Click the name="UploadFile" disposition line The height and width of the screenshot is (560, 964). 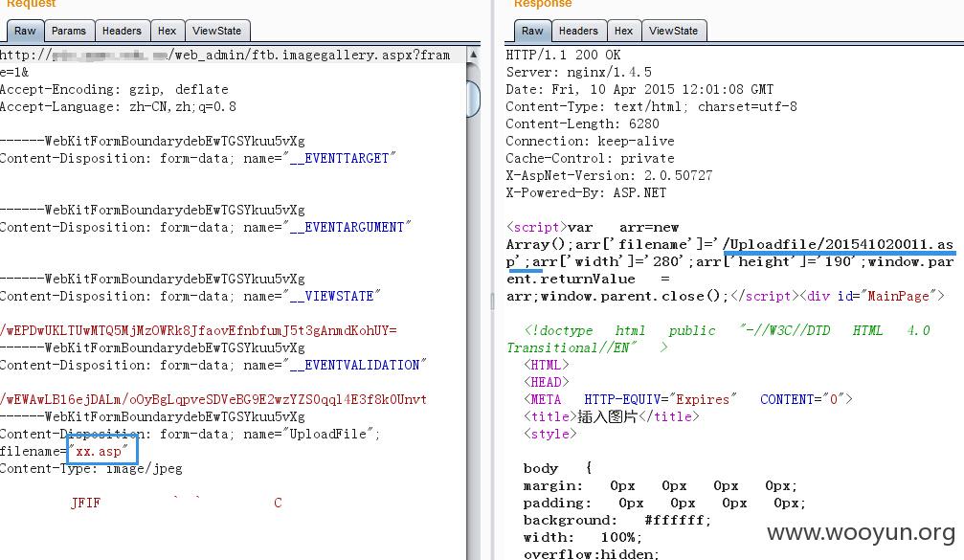coord(190,434)
